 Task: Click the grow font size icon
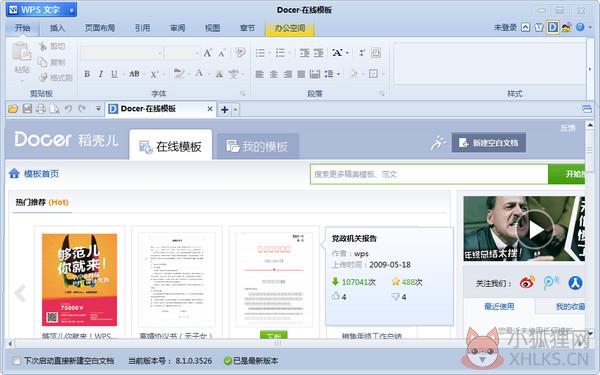coord(207,53)
